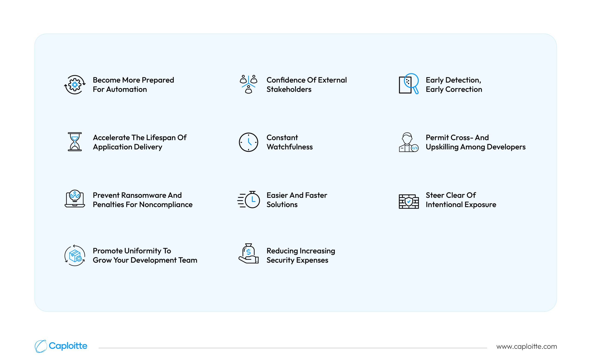The height and width of the screenshot is (364, 592).
Task: Click the stopwatch faster solutions icon
Action: pos(248,200)
